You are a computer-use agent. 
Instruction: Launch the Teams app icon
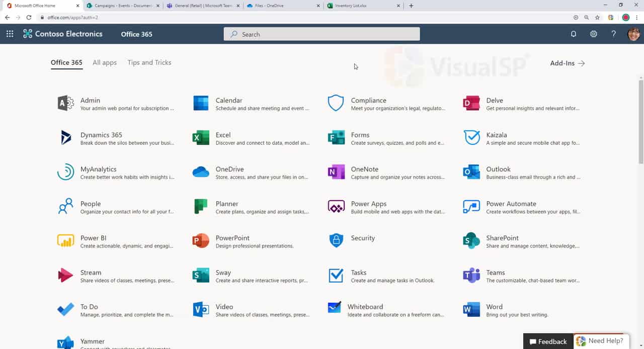click(471, 275)
